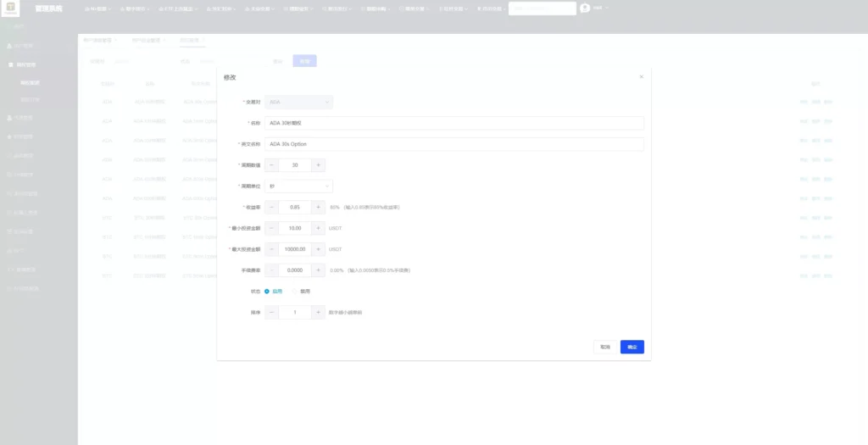This screenshot has width=868, height=445.
Task: Click the app logo in top-left corner
Action: [10, 8]
